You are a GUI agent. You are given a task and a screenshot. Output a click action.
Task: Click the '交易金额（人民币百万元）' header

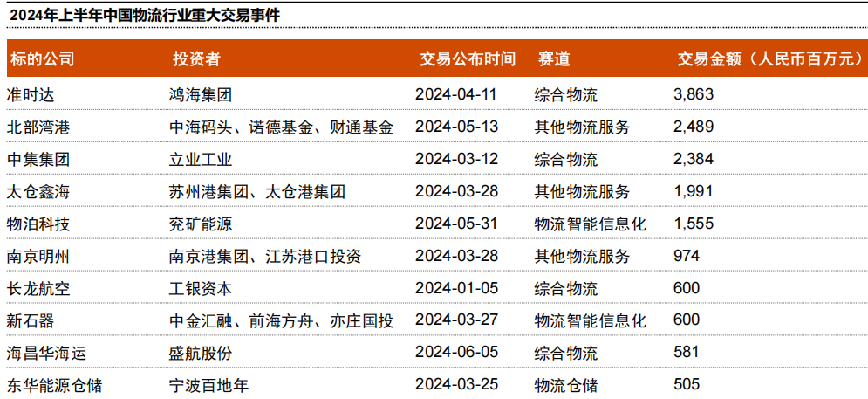click(771, 58)
